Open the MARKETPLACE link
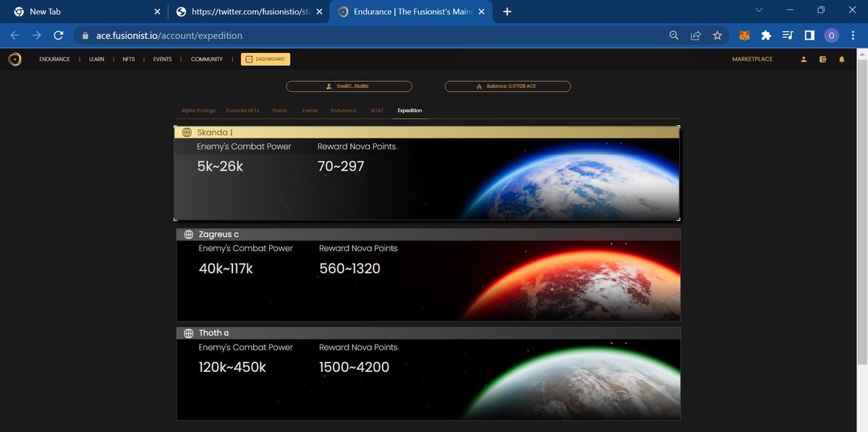 [x=752, y=59]
